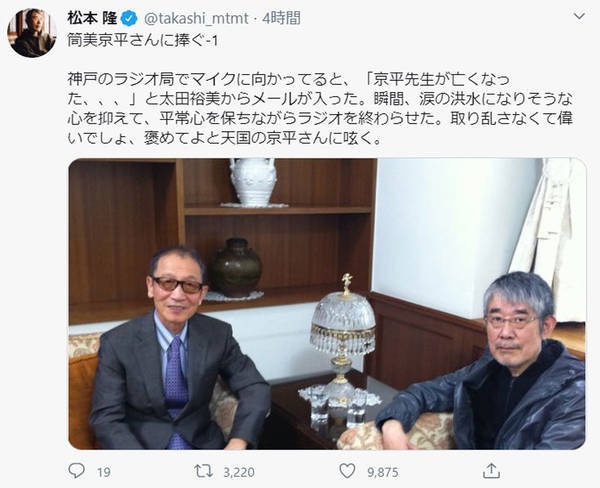The image size is (600, 488).
Task: Click the blue verified badge
Action: tap(129, 18)
